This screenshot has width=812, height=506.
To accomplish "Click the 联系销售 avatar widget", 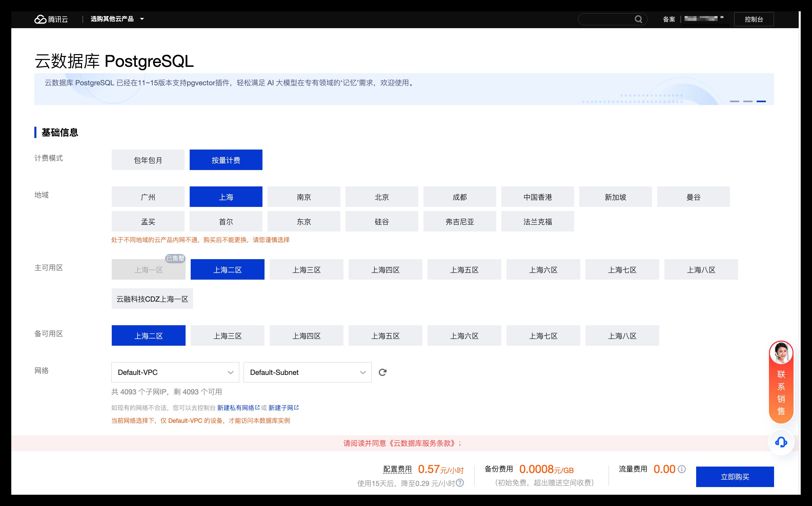I will click(781, 382).
